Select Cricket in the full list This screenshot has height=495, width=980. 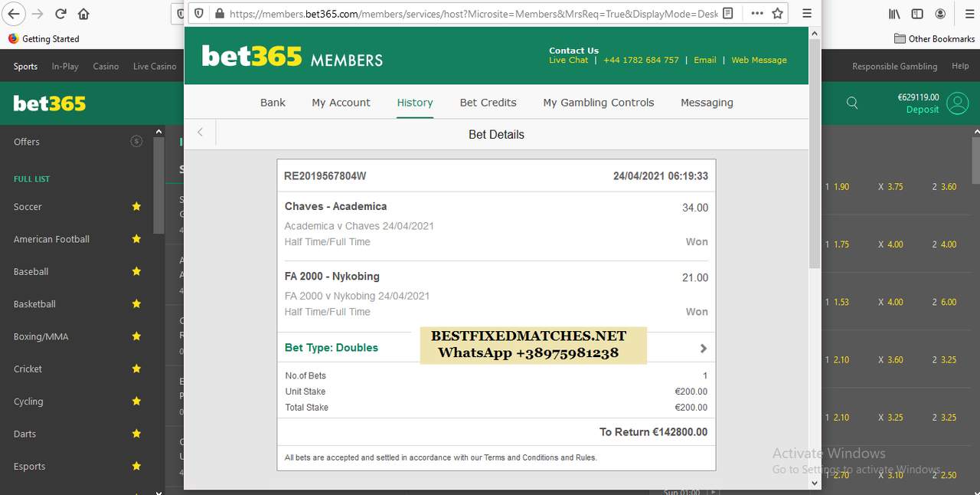28,369
